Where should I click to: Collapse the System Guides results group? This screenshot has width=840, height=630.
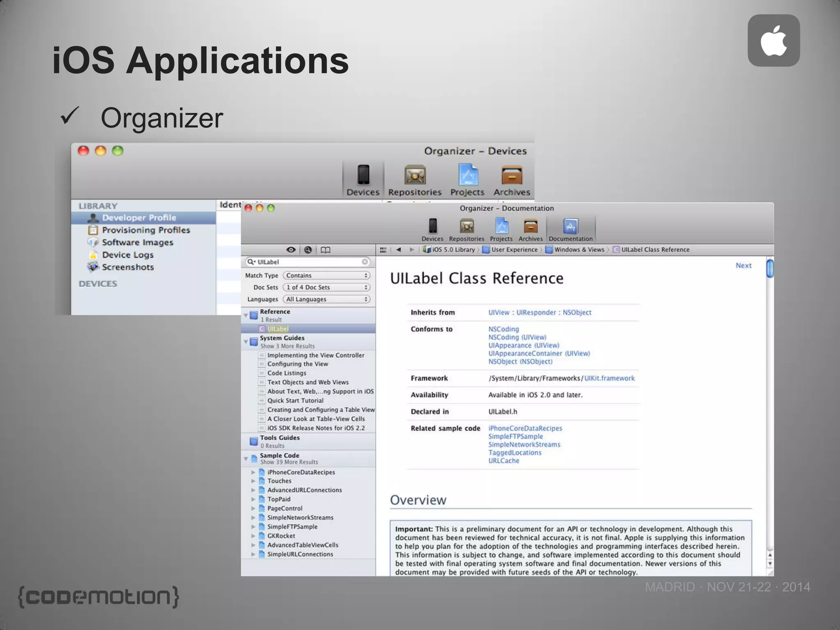click(x=246, y=341)
